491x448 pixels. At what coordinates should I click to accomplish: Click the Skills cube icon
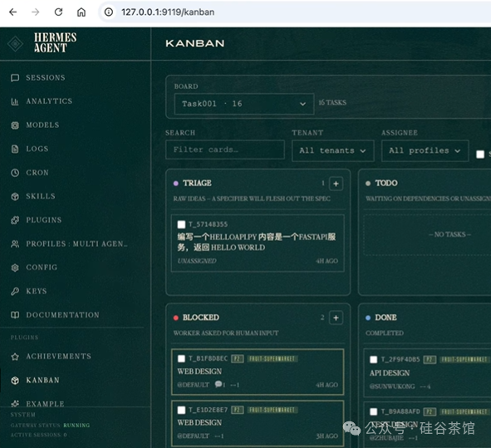tap(15, 196)
